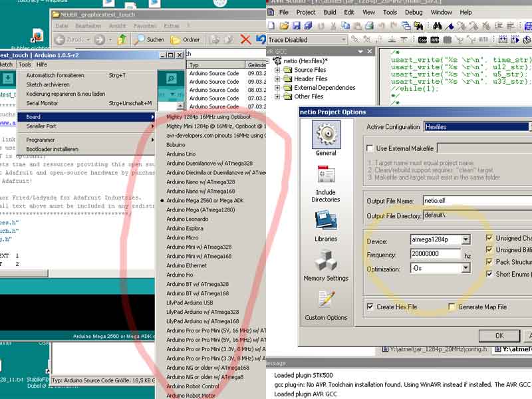Open file using AVR Studio folder icon
The image size is (532, 399).
(x=285, y=25)
